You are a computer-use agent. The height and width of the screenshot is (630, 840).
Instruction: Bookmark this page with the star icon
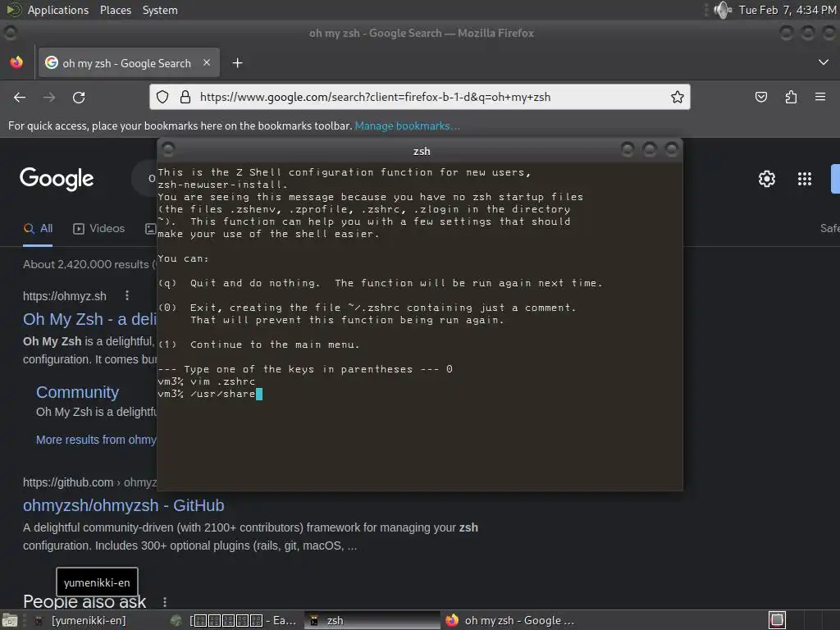(x=677, y=97)
